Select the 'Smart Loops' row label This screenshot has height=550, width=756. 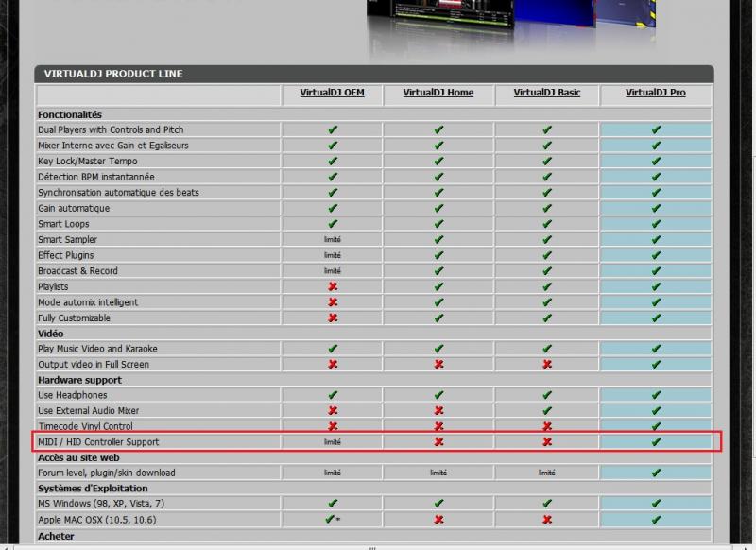63,224
